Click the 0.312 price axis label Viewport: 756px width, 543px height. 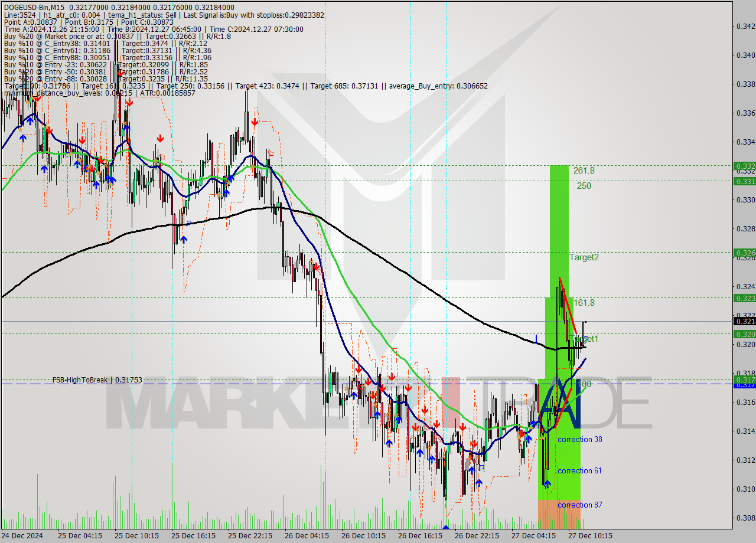coord(746,460)
